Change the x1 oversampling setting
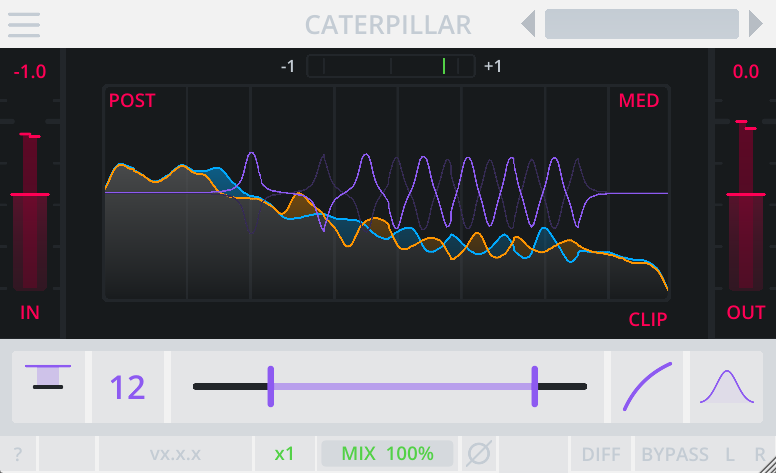 284,454
